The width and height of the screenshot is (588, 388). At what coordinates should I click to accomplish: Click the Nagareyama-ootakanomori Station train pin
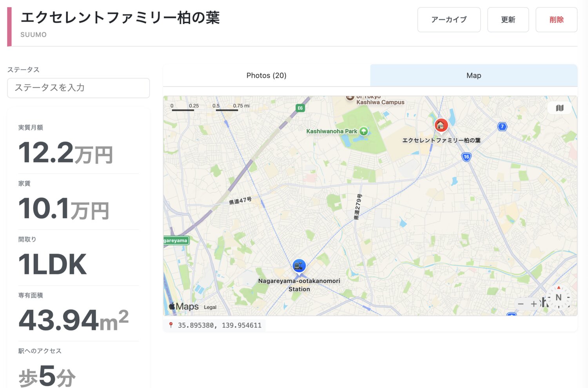click(x=299, y=266)
